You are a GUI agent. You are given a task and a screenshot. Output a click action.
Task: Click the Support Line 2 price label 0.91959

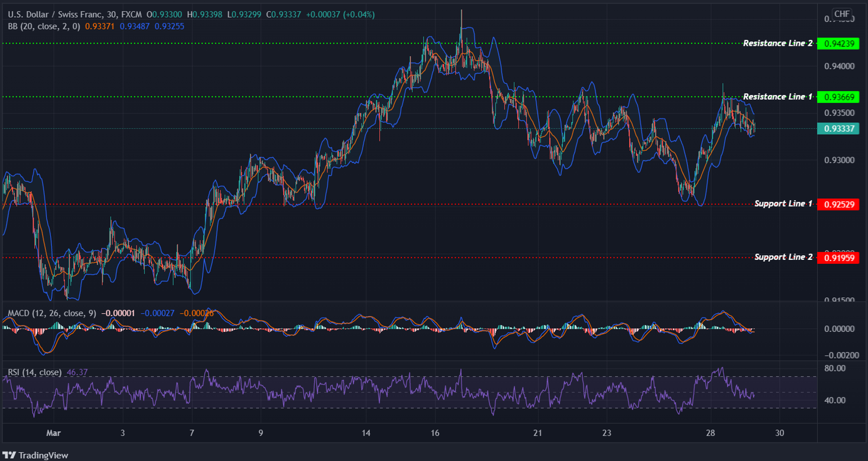coord(839,257)
